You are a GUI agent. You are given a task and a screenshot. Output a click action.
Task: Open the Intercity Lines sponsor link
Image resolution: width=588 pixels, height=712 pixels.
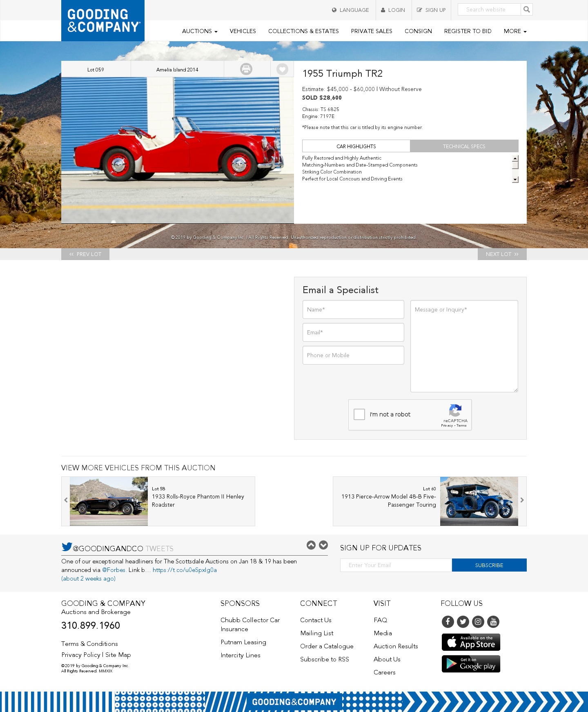tap(241, 655)
